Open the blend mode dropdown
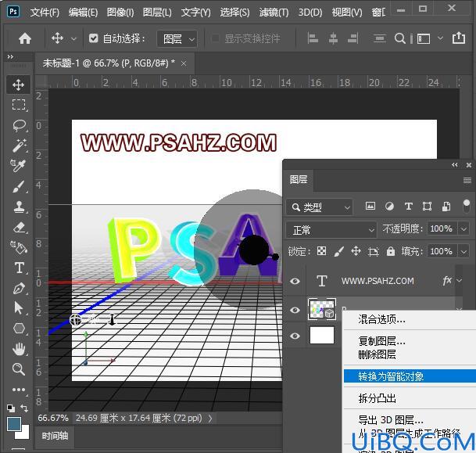 click(331, 230)
